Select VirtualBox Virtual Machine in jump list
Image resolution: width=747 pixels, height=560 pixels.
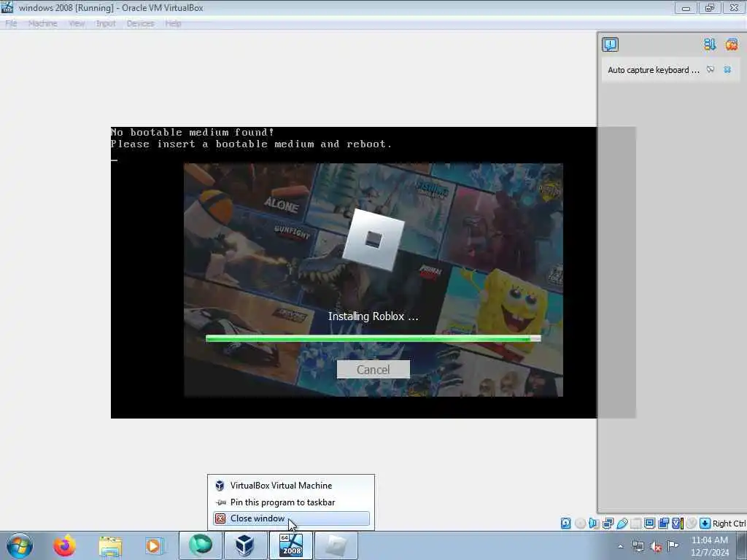[290, 485]
